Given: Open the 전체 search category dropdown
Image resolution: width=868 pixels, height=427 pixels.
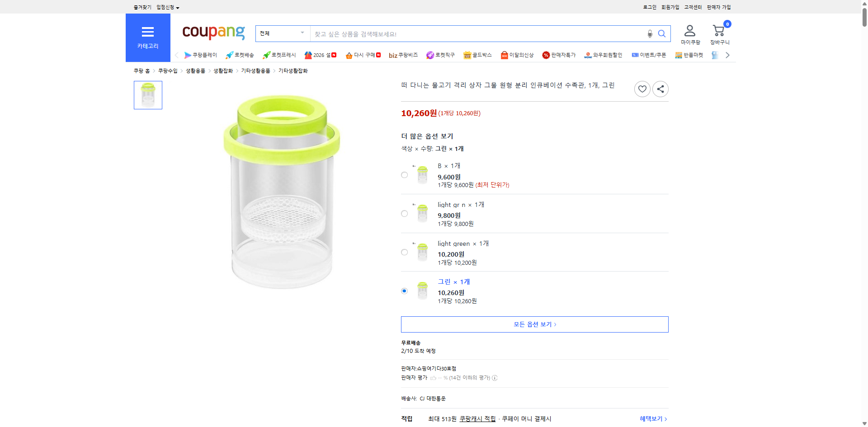Looking at the screenshot, I should click(282, 33).
